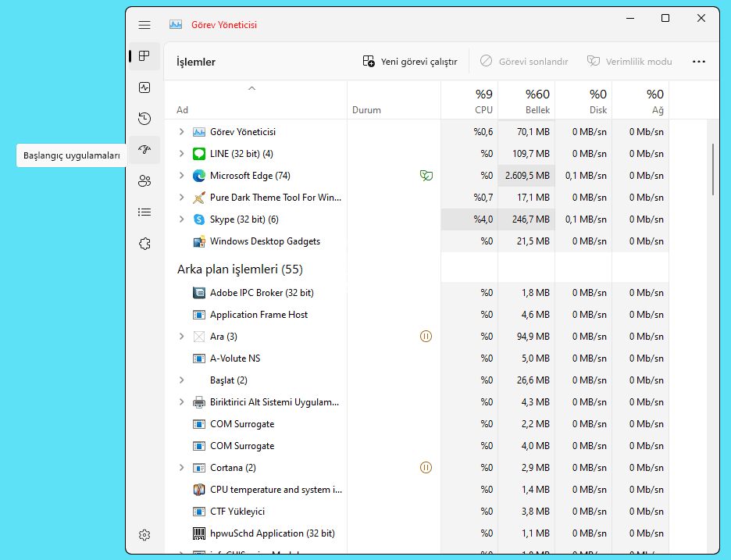Image resolution: width=731 pixels, height=560 pixels.
Task: Click the 94,9 MB memory cell for Ara
Action: point(526,337)
